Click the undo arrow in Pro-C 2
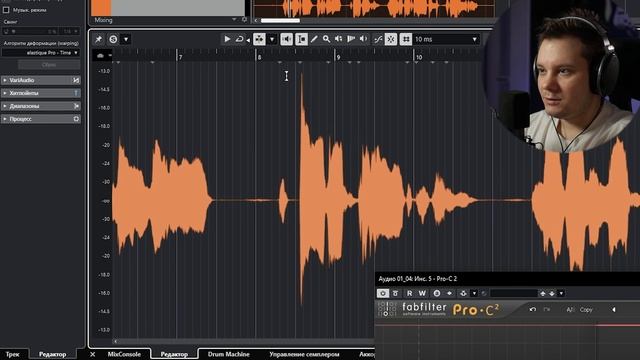This screenshot has width=640, height=360. (533, 309)
